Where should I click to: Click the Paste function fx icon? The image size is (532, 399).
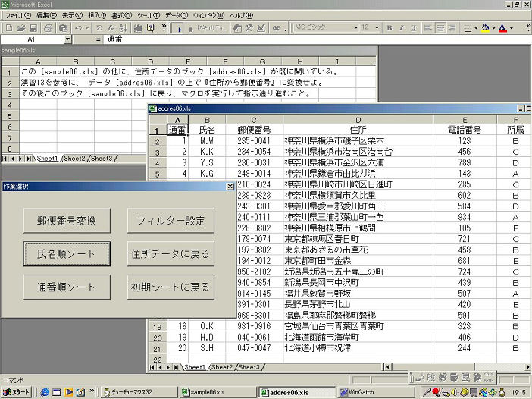[110, 27]
